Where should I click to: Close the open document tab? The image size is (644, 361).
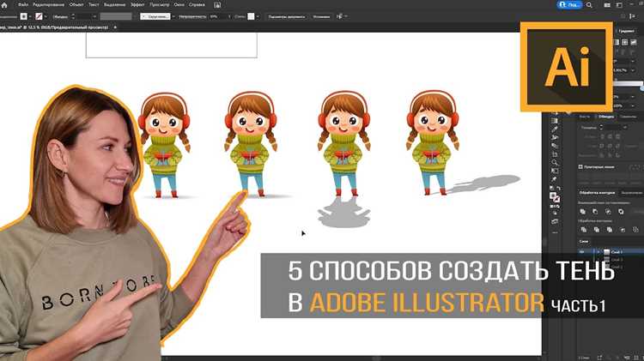115,27
